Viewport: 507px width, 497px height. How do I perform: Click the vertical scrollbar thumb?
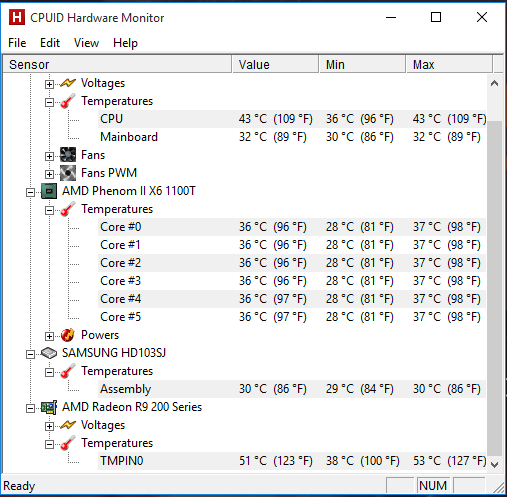click(495, 288)
